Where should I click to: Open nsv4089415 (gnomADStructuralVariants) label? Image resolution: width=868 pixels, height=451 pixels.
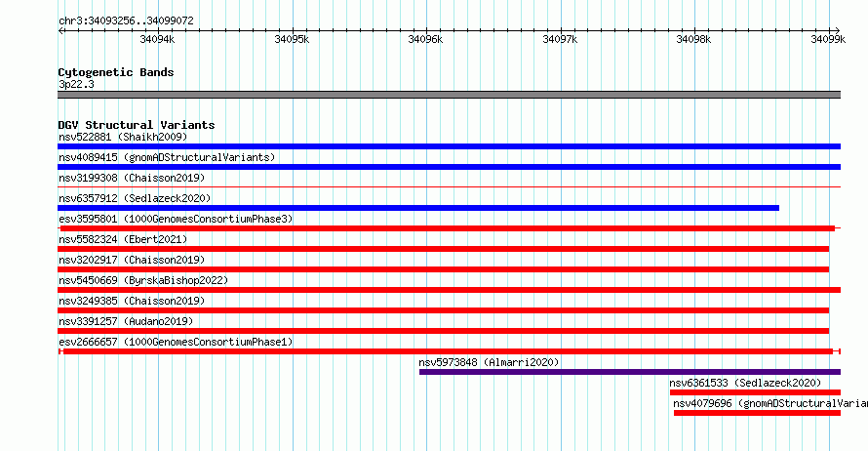pos(167,157)
